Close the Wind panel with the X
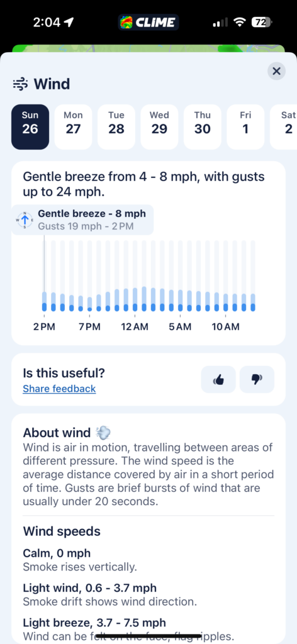The width and height of the screenshot is (297, 644). [276, 72]
